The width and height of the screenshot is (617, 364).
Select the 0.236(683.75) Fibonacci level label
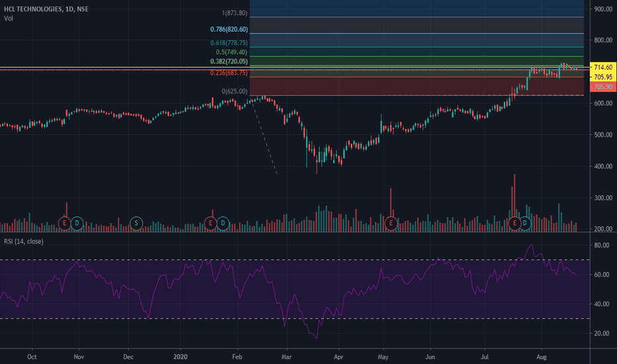(x=229, y=73)
